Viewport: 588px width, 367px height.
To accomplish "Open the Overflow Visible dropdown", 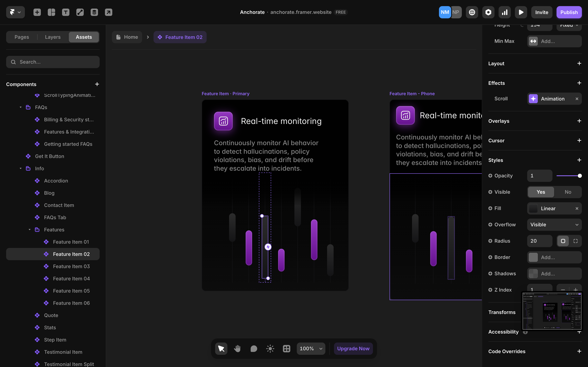I will [x=554, y=225].
